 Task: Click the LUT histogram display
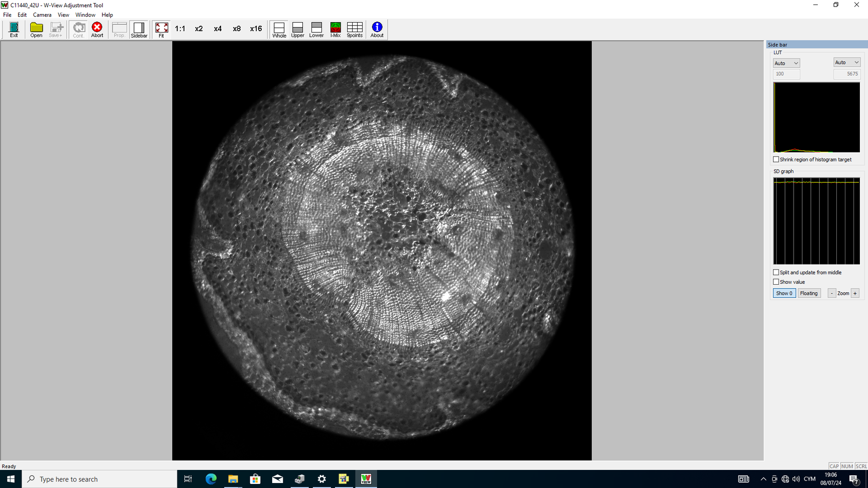point(816,117)
